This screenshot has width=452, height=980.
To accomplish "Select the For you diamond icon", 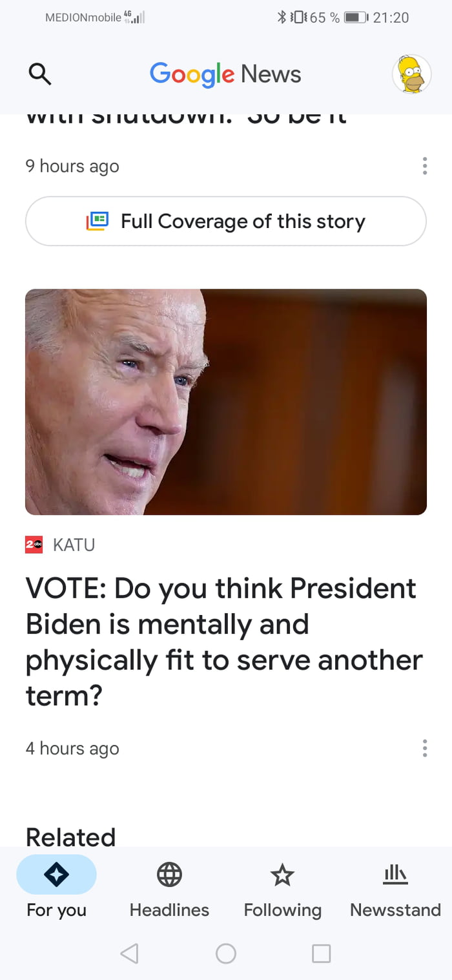I will 56,875.
